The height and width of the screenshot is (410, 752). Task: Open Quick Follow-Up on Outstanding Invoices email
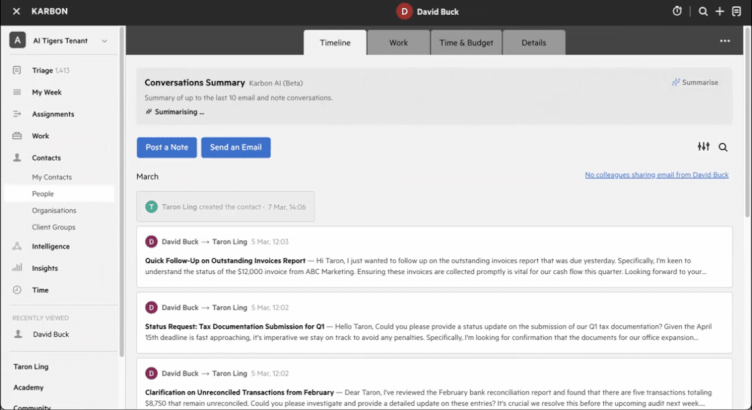435,257
